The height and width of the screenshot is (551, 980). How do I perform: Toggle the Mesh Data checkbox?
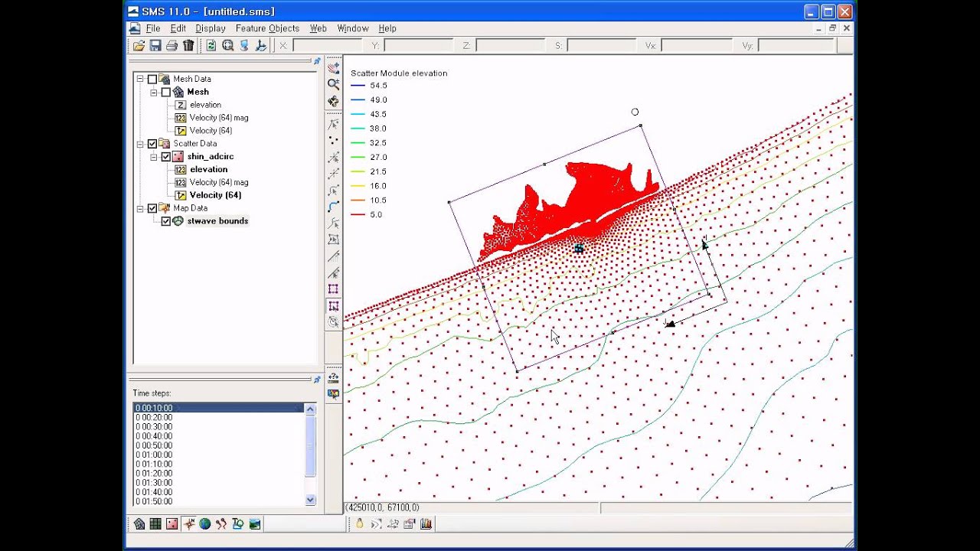(152, 79)
